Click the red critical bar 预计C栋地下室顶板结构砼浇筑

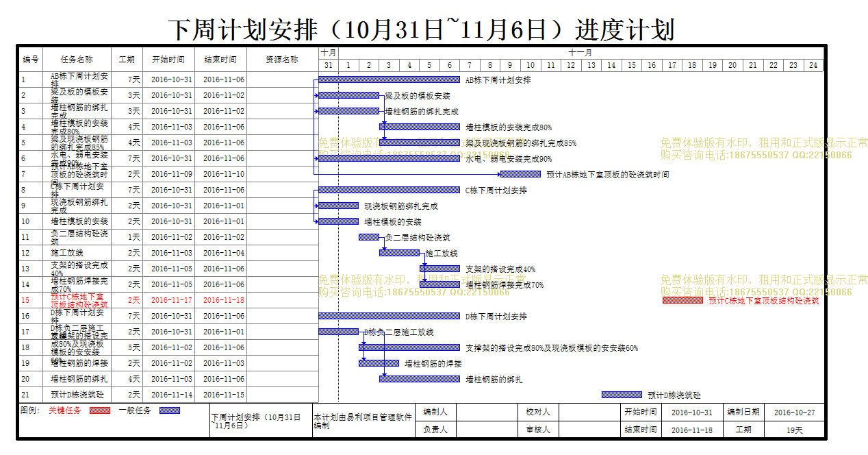pos(682,300)
